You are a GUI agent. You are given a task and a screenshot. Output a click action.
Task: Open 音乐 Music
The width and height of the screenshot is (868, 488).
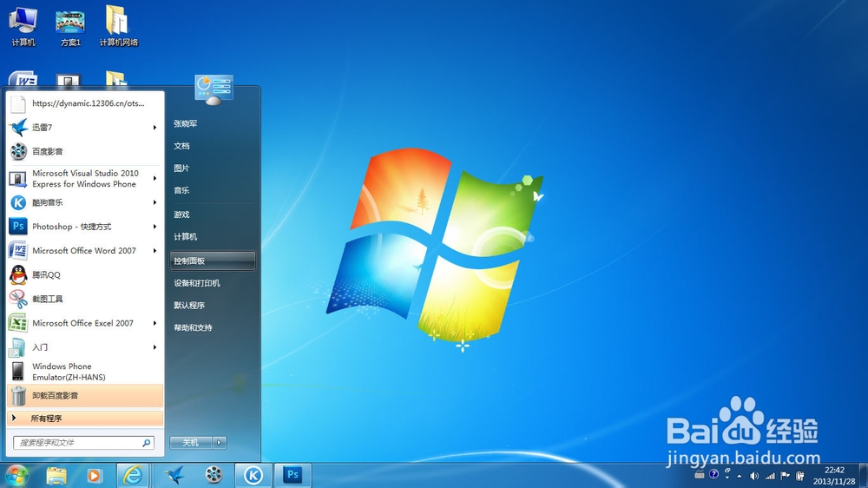pos(181,190)
